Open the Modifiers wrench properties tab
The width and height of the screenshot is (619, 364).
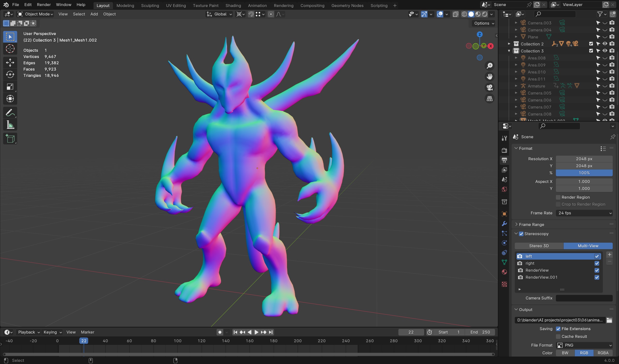pyautogui.click(x=504, y=224)
